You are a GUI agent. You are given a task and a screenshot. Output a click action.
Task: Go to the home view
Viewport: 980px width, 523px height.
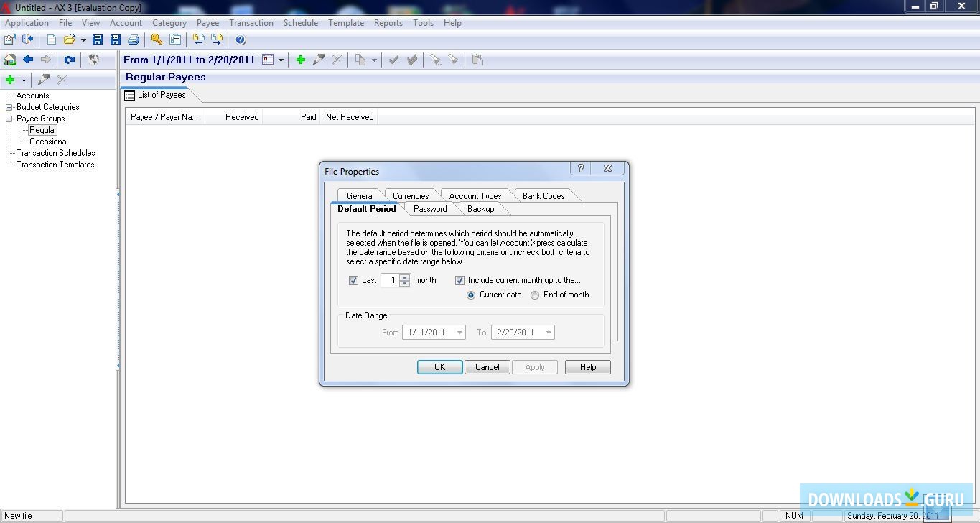(9, 60)
